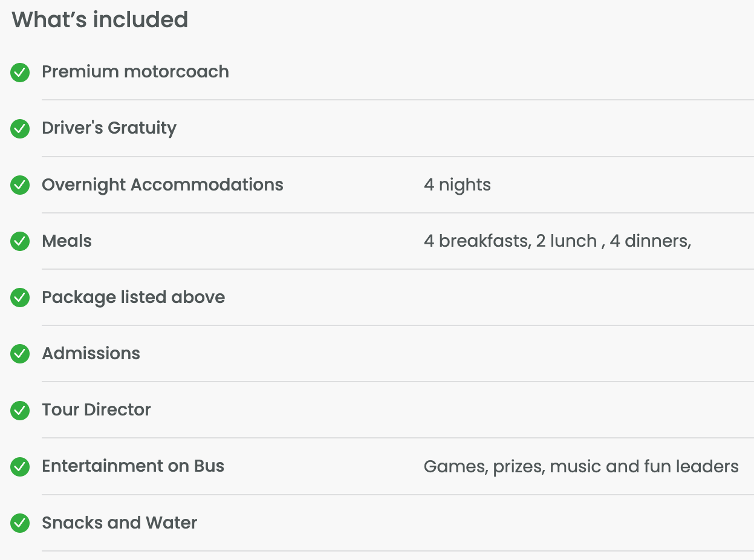Select the Package listed above text
This screenshot has height=560, width=754.
pyautogui.click(x=133, y=297)
